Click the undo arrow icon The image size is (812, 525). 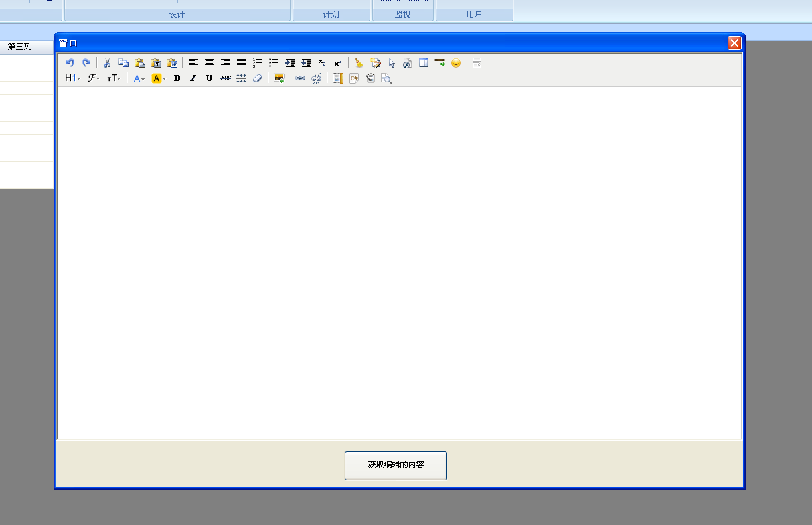70,63
